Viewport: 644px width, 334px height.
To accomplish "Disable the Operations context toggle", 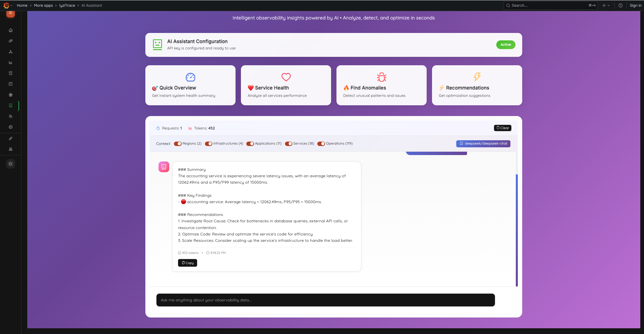I will [x=322, y=144].
